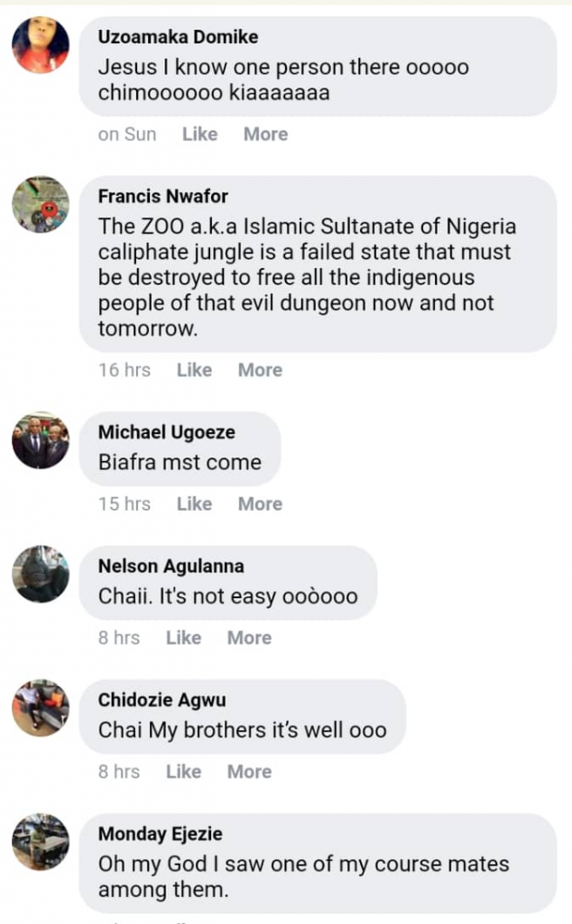Viewport: 572px width, 924px height.
Task: Like Francis Nwafor's comment
Action: tap(194, 370)
